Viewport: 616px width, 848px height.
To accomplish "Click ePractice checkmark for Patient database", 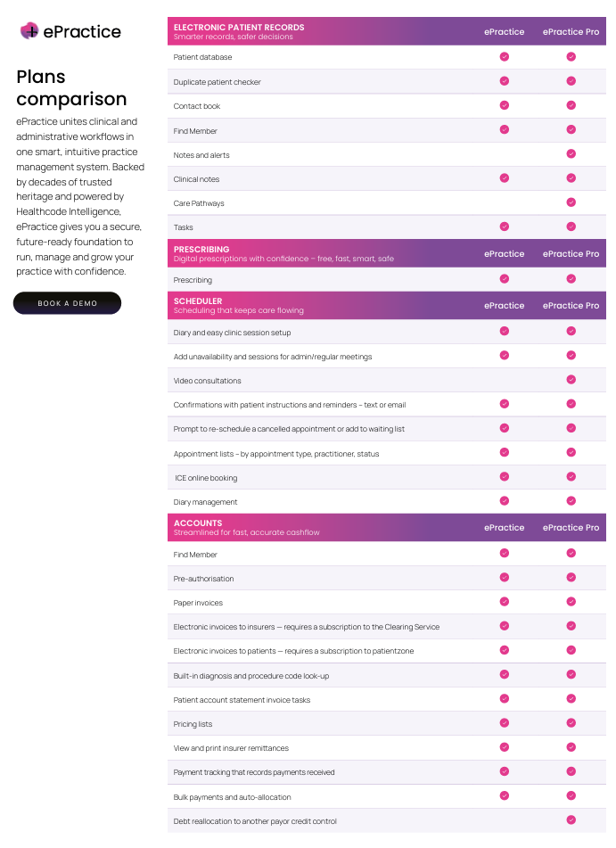I will [505, 56].
